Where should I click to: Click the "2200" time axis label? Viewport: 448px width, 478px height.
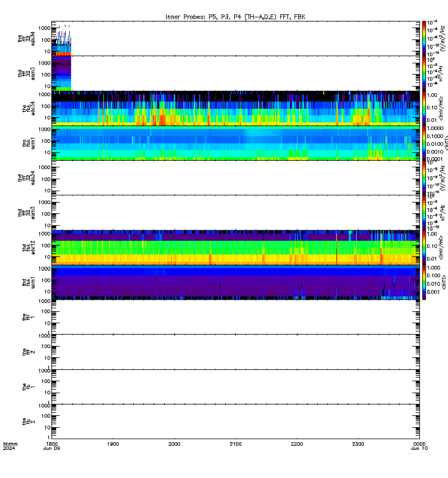point(297,444)
